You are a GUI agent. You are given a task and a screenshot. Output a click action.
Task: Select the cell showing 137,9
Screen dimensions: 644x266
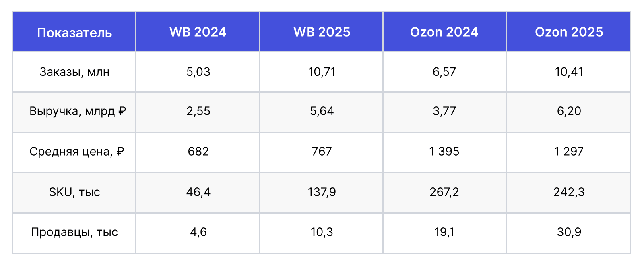pos(322,192)
